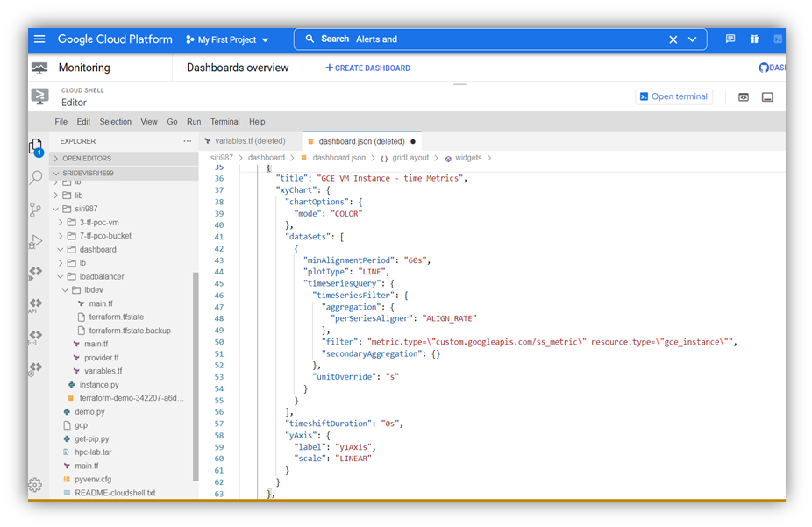Switch to variables.tf (deleted) tab

[250, 141]
